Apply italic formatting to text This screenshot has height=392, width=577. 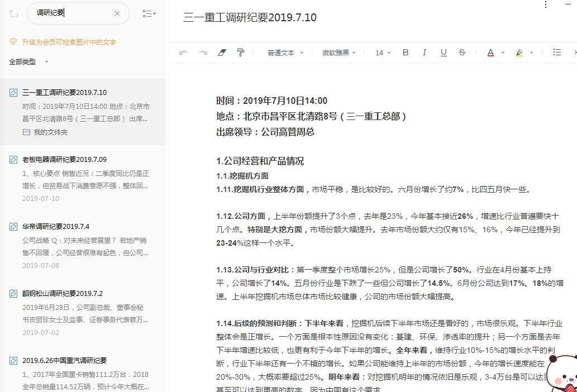coord(425,52)
